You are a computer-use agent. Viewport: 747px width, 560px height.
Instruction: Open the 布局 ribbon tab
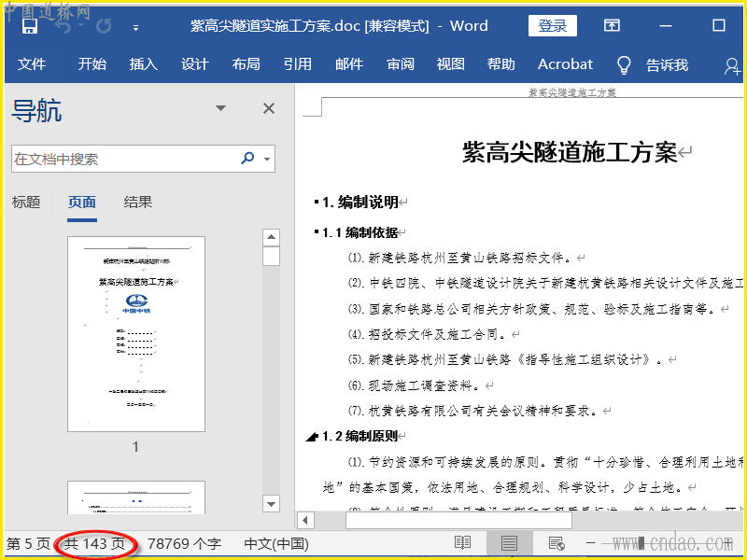(x=246, y=64)
